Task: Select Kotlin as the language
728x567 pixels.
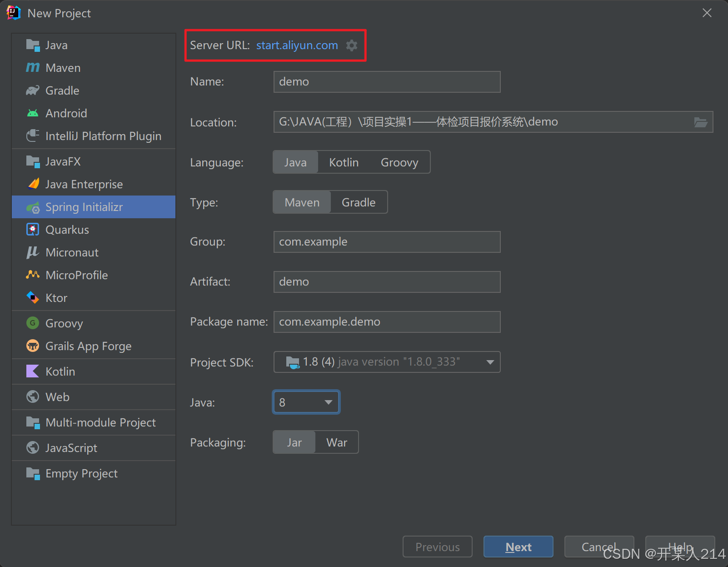Action: click(344, 162)
